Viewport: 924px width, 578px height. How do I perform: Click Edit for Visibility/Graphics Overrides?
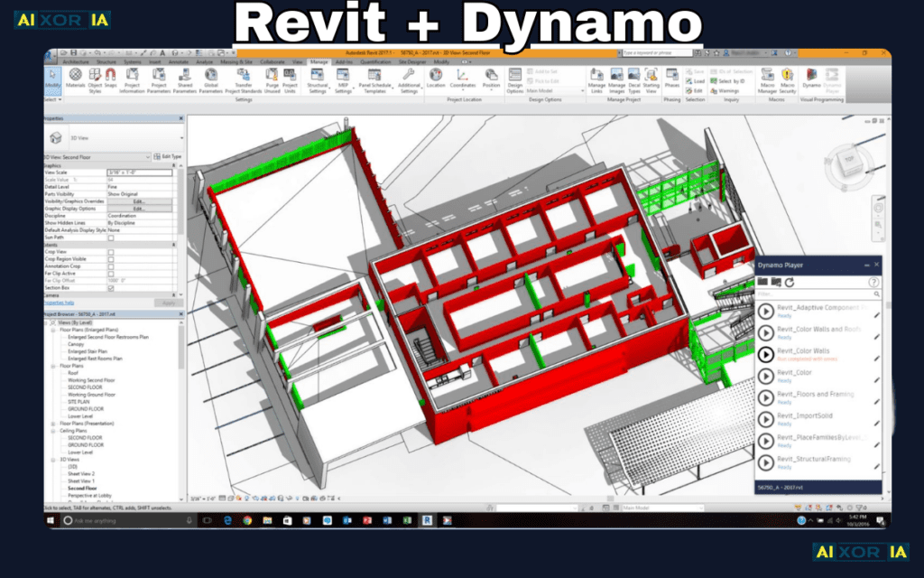(x=139, y=200)
